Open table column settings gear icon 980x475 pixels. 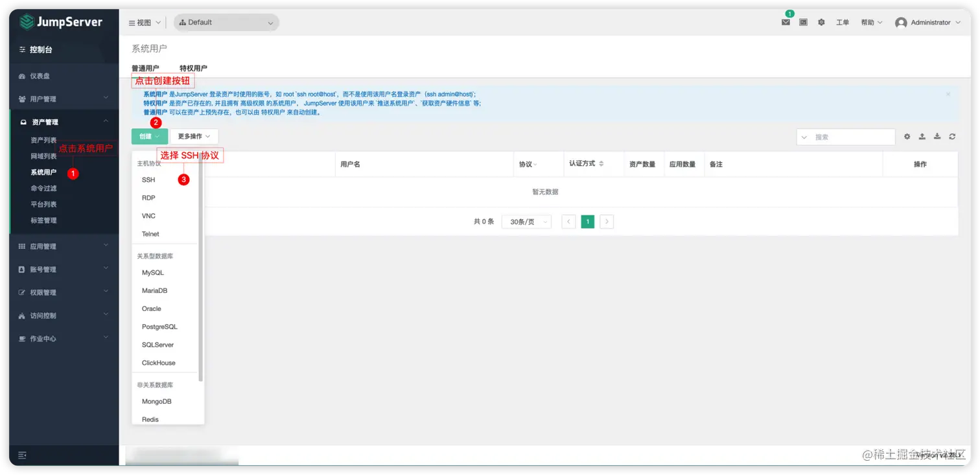pos(907,137)
